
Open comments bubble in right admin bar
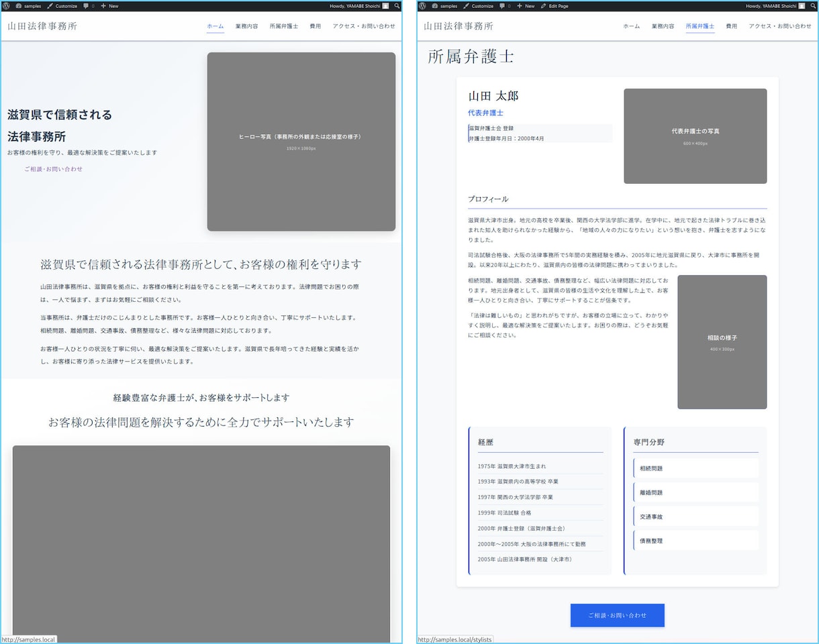505,5
